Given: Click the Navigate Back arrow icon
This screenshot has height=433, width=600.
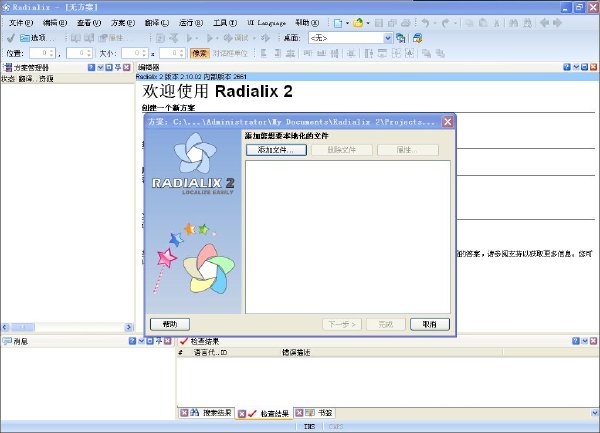Looking at the screenshot, I should pos(544,23).
